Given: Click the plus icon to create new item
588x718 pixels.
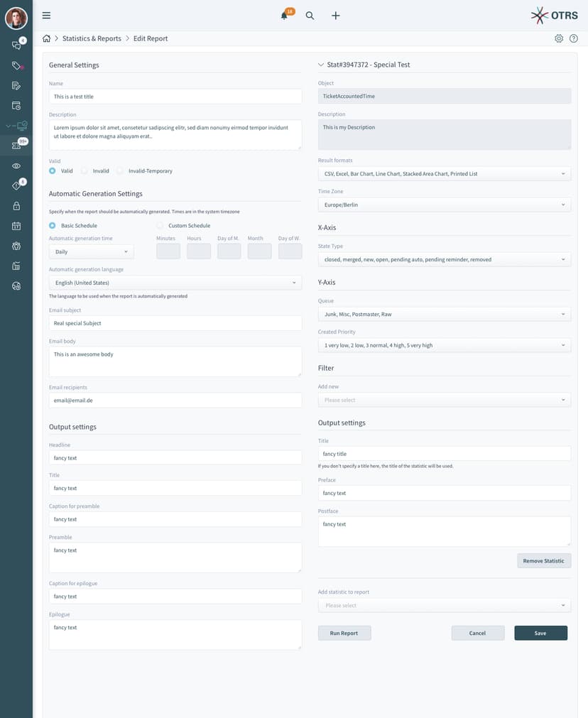Looking at the screenshot, I should (335, 15).
